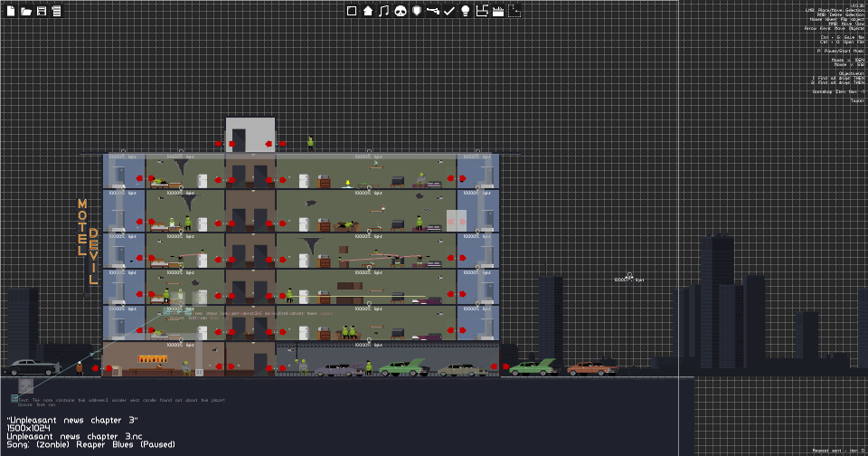Click the filename Unpleasant news chapter 3.nc

coord(74,436)
